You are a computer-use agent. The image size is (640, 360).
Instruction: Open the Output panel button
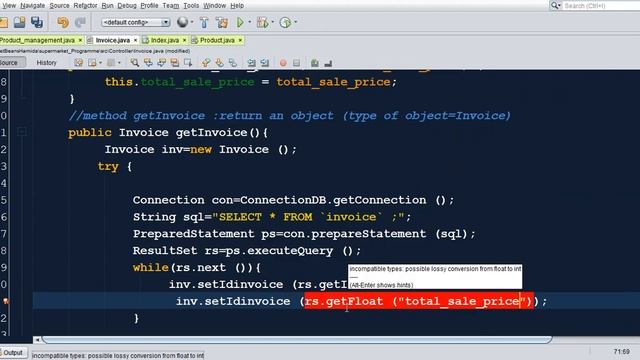(13, 353)
